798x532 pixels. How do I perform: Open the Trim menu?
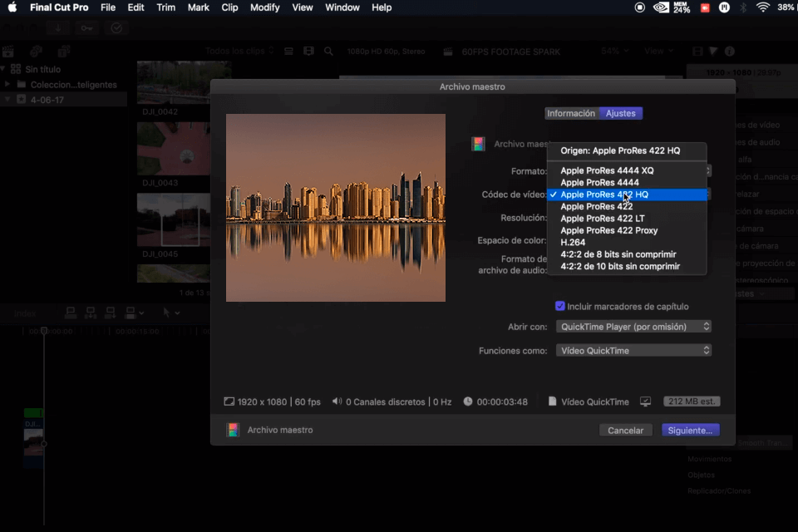click(x=166, y=7)
